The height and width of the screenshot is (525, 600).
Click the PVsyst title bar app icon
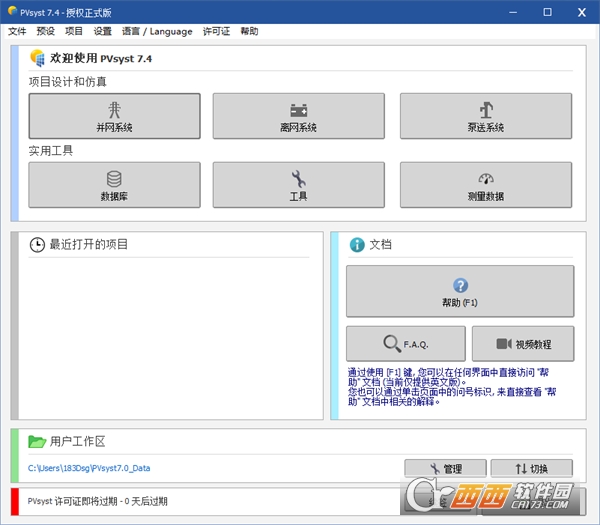pos(12,11)
